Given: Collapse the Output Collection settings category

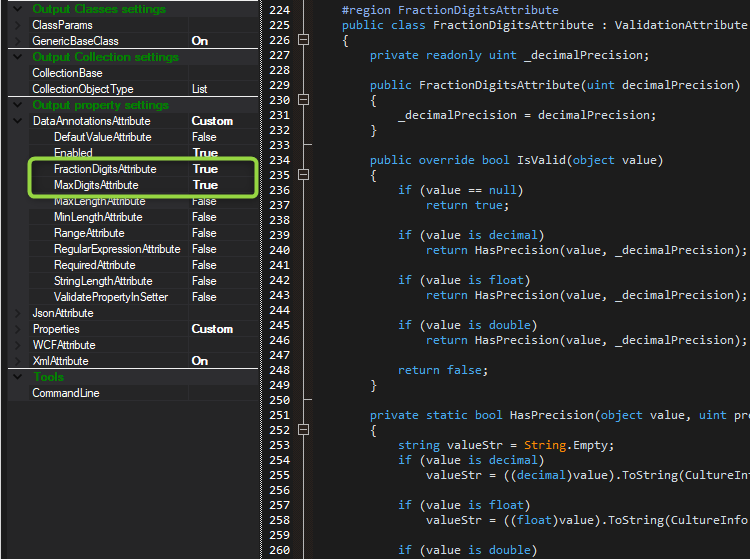Looking at the screenshot, I should coord(18,57).
